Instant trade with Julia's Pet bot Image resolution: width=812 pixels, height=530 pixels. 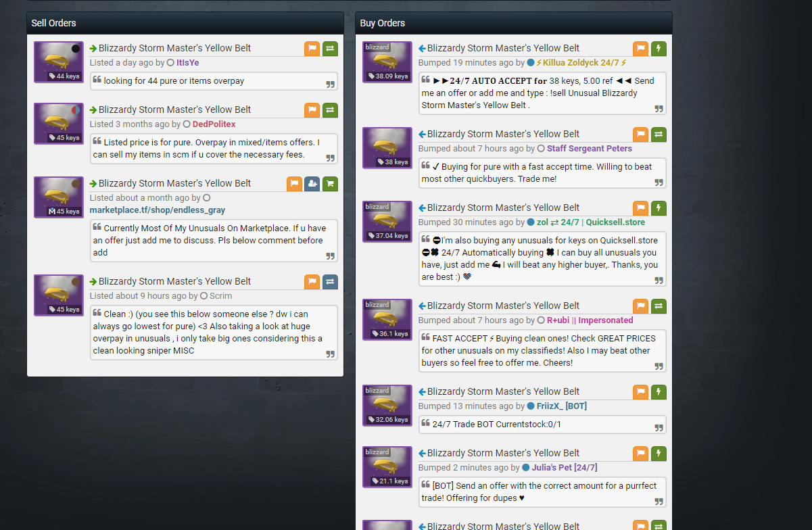click(659, 454)
